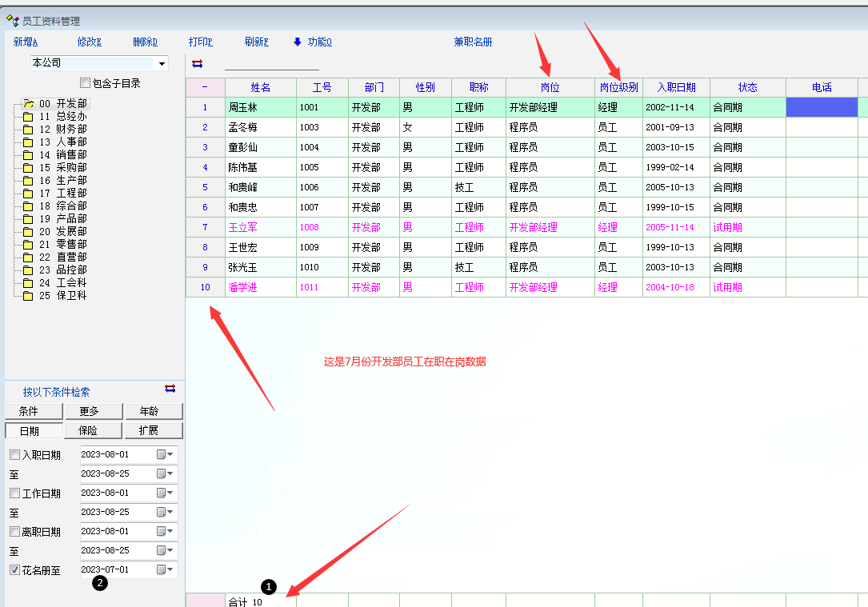This screenshot has width=868, height=607.
Task: Click the swap icon beside 按以下条件检索
Action: 170,388
